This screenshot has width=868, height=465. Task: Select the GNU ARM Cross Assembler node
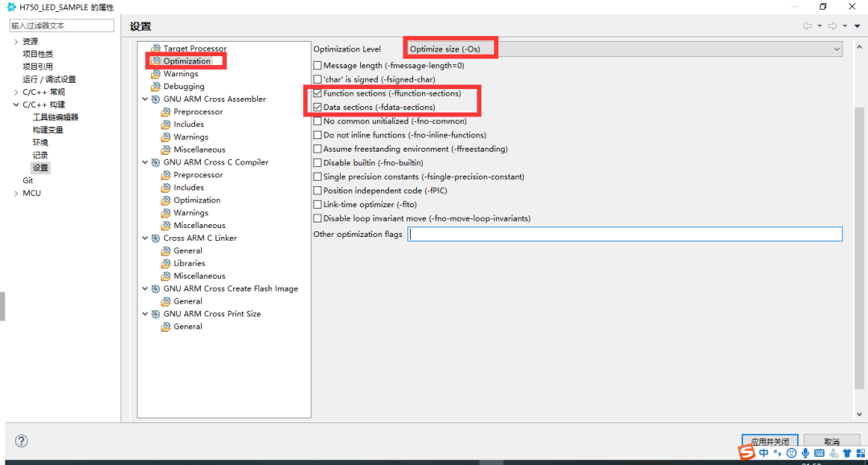(215, 99)
